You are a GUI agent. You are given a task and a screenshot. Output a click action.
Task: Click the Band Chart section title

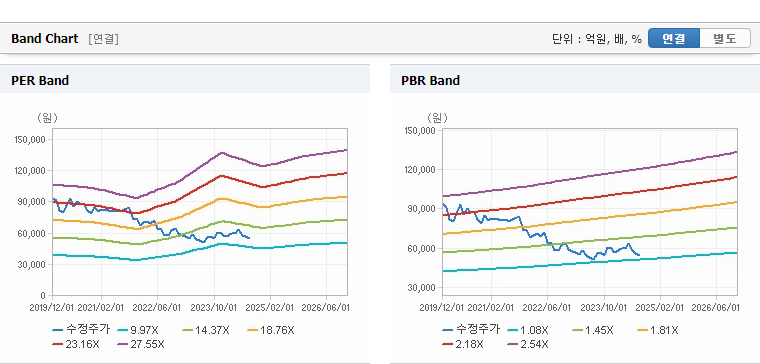pos(45,39)
